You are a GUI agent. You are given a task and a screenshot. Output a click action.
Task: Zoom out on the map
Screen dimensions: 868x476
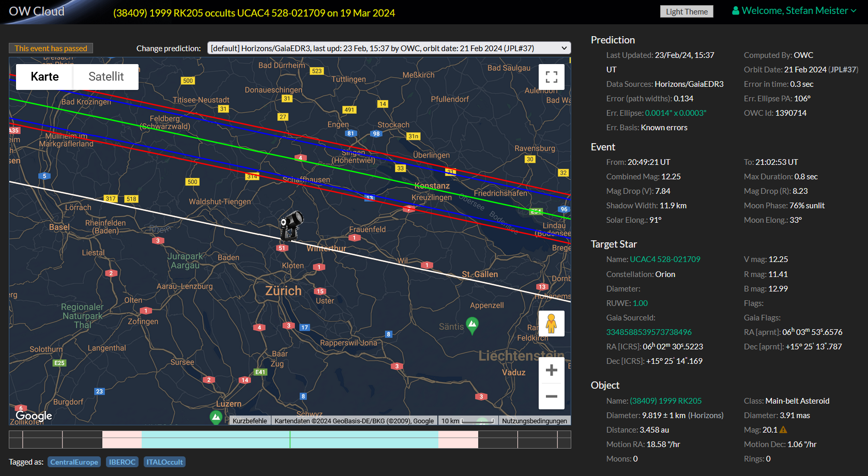coord(552,396)
